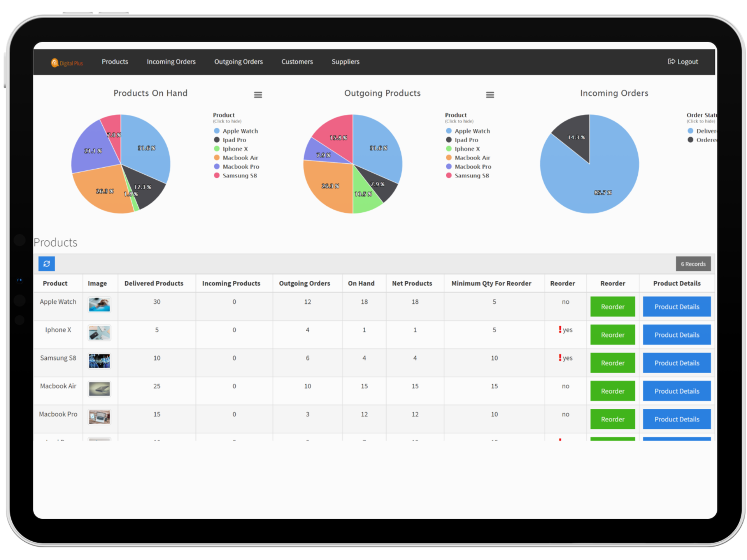Click the Samsung S8 product image

pyautogui.click(x=99, y=361)
